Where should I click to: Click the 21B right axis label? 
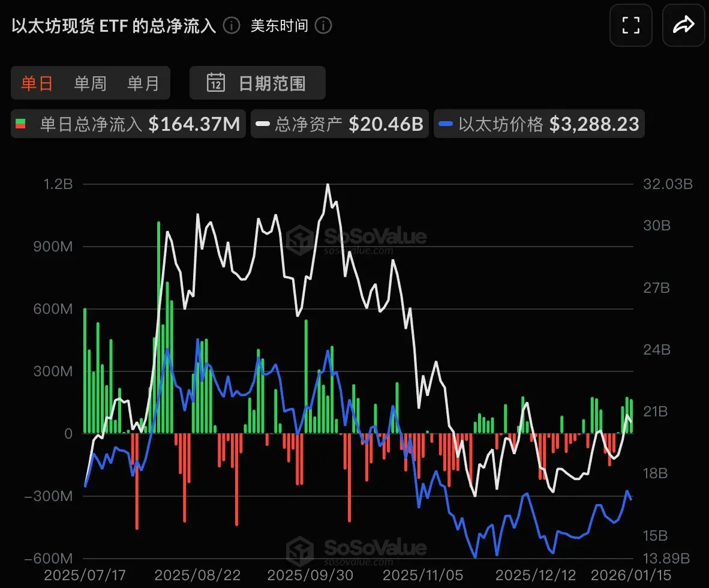click(656, 412)
